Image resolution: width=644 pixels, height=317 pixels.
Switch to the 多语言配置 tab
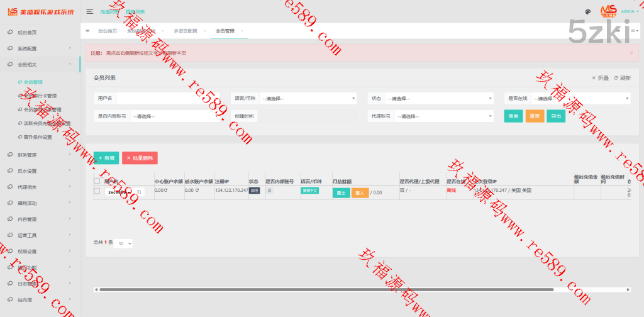point(186,31)
